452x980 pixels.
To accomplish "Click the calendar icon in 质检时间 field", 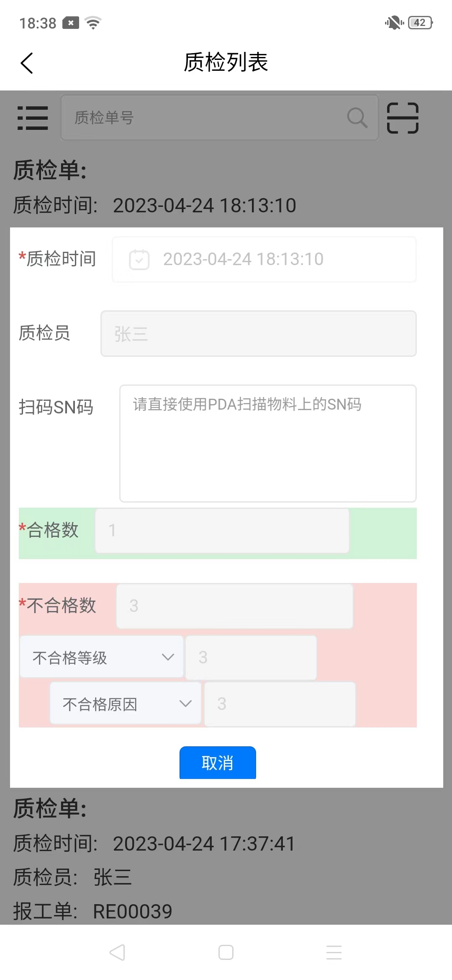I will click(x=139, y=260).
